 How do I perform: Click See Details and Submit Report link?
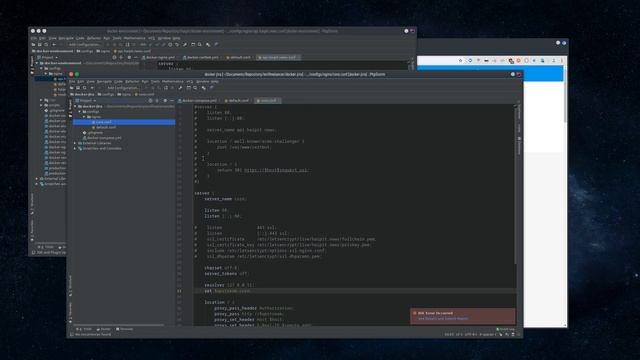pyautogui.click(x=443, y=318)
